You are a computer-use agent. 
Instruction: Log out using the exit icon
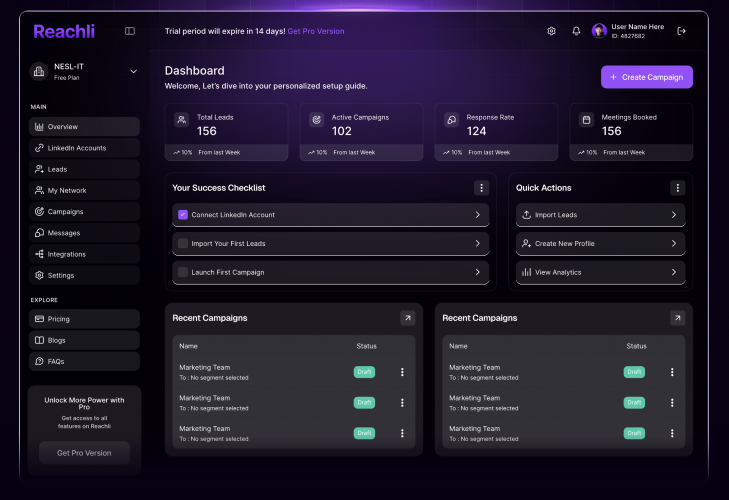(682, 31)
